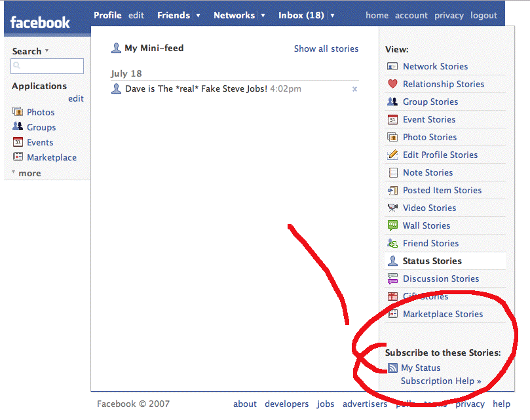Open the Networks dropdown arrow

point(263,15)
